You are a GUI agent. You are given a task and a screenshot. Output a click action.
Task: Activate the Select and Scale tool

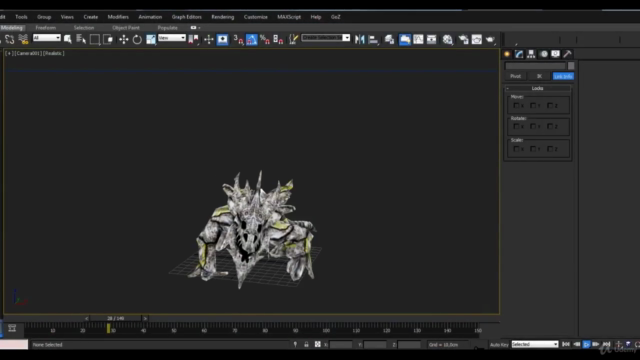tap(151, 39)
